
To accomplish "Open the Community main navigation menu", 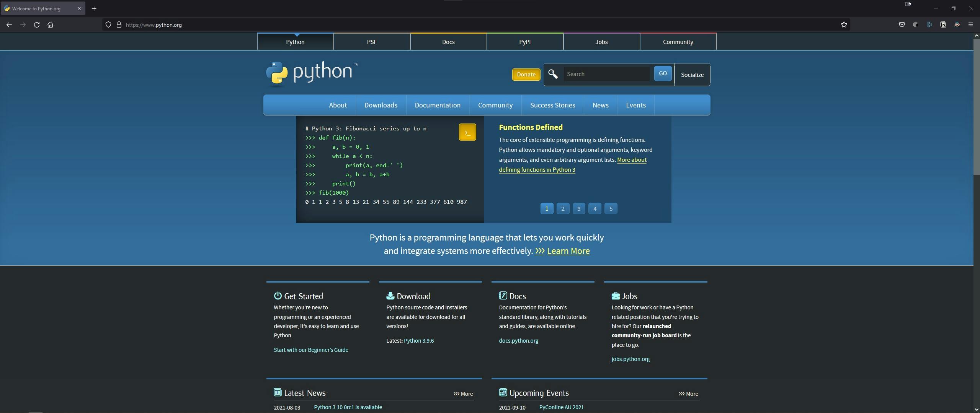I will pyautogui.click(x=495, y=105).
